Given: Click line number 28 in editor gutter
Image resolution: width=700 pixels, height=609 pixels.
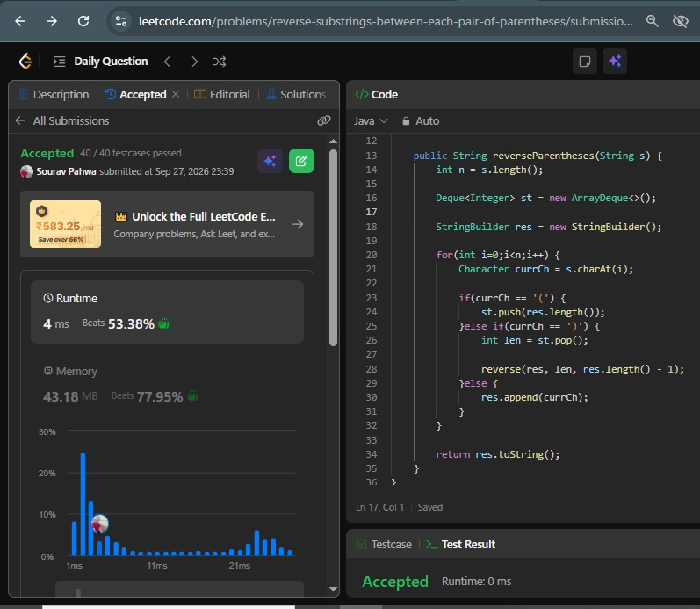Looking at the screenshot, I should [371, 369].
